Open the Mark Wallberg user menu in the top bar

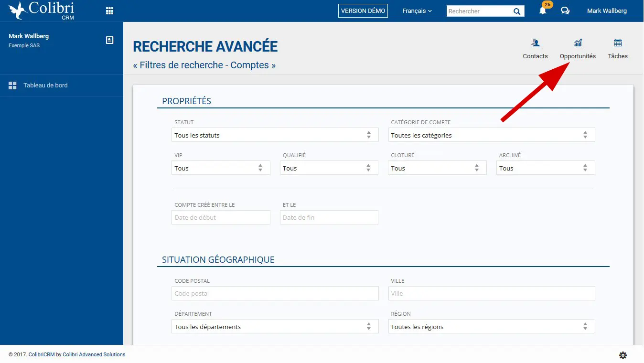[x=607, y=11]
